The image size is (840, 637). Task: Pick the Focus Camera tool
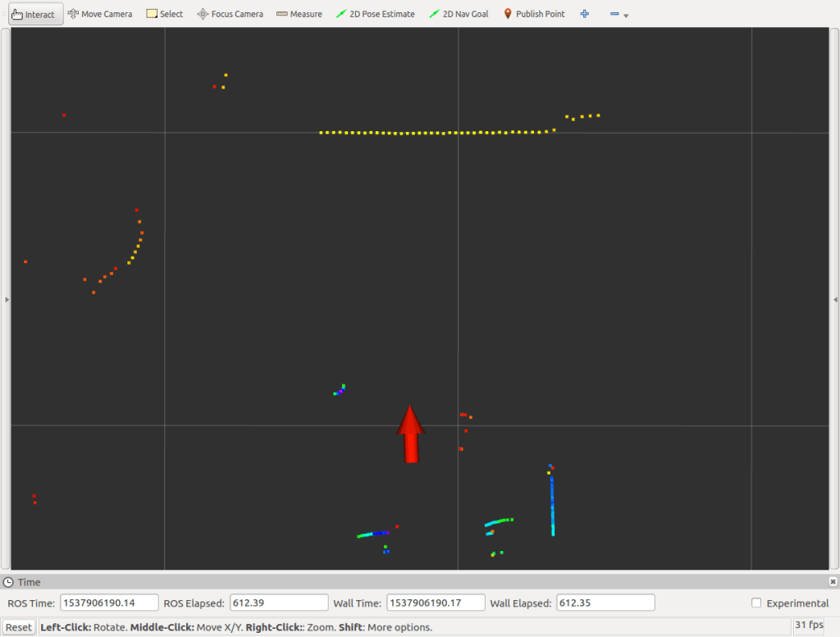[231, 14]
